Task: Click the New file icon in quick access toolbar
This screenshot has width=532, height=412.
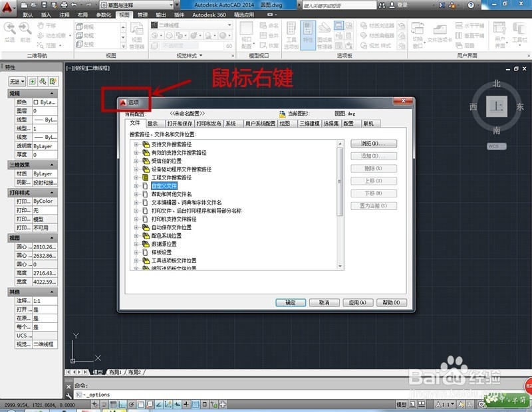Action: coord(24,5)
